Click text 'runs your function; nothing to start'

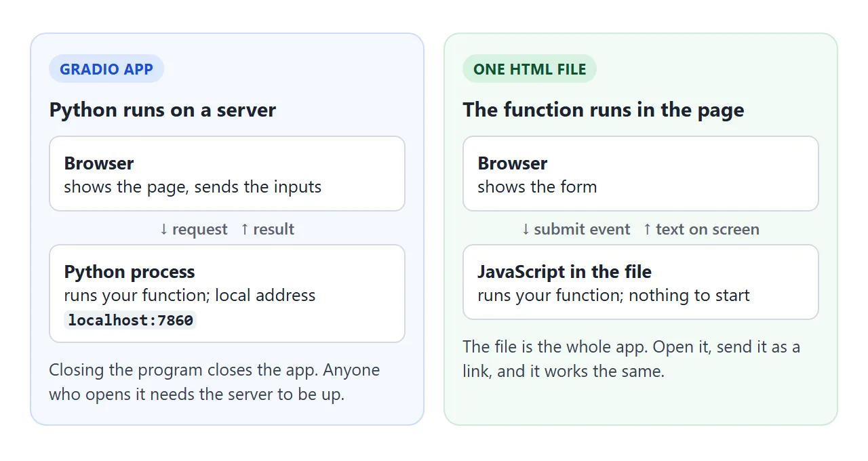[x=614, y=296]
